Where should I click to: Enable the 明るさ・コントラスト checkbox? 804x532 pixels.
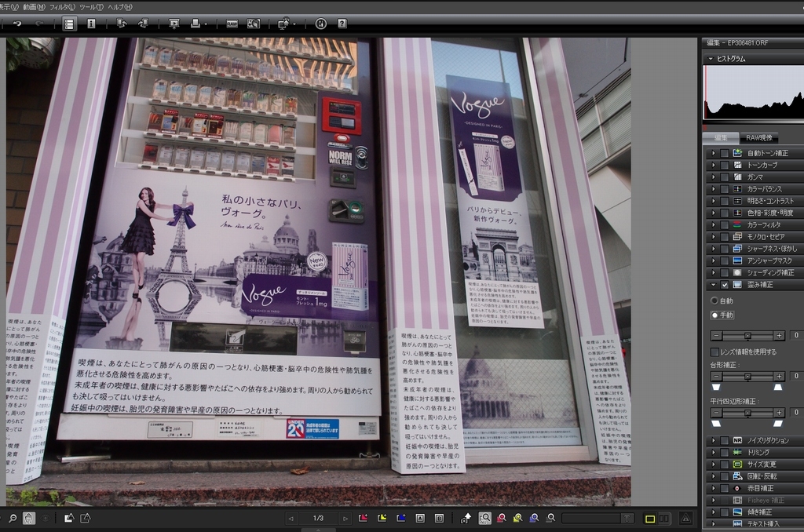[725, 201]
